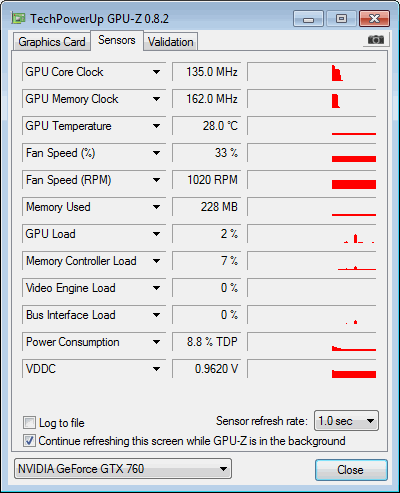400x493 pixels.
Task: Minimize the GPU-Z window
Action: coord(308,19)
